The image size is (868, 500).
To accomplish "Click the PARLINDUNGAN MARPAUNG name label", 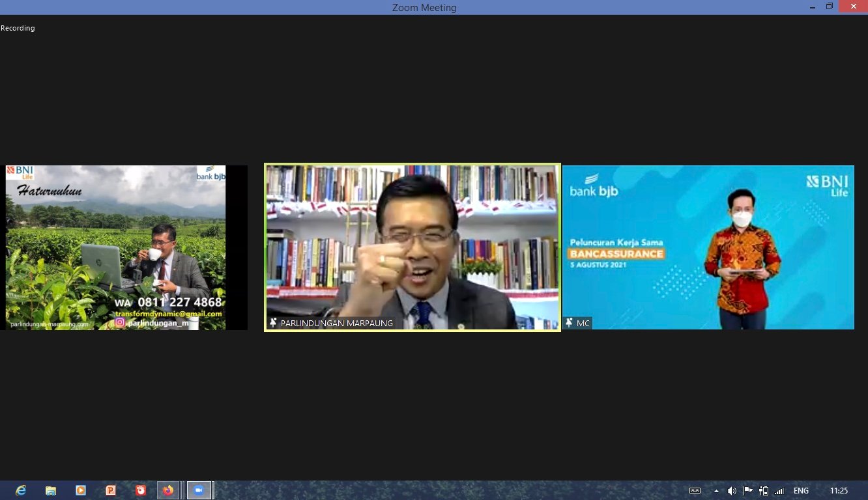I will point(337,323).
